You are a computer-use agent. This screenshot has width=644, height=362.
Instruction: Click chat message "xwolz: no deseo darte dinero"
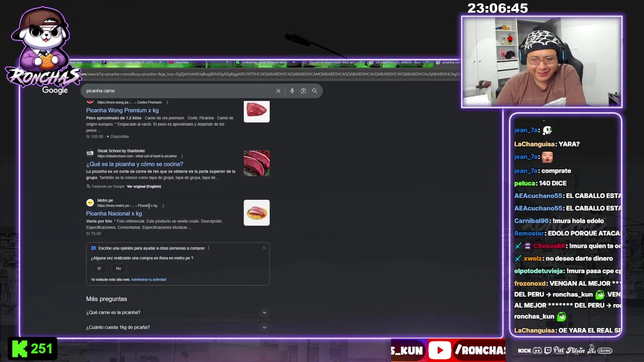[x=564, y=258]
